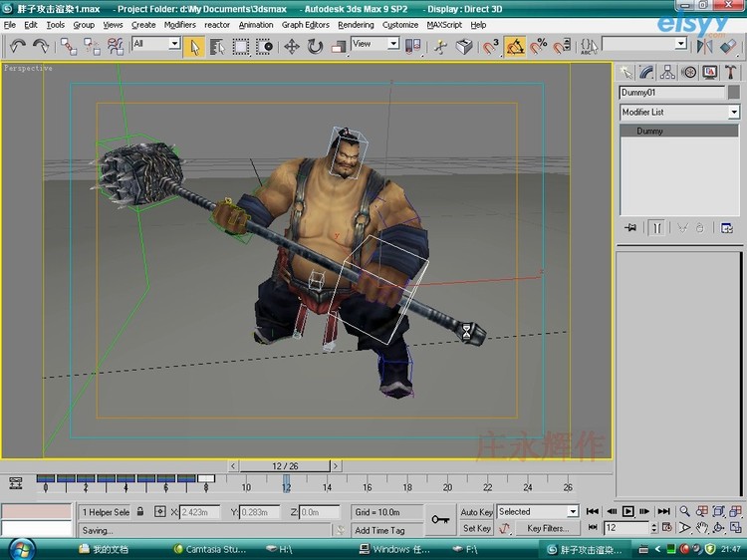Image resolution: width=747 pixels, height=560 pixels.
Task: Activate the Select and Link tool
Action: click(68, 47)
